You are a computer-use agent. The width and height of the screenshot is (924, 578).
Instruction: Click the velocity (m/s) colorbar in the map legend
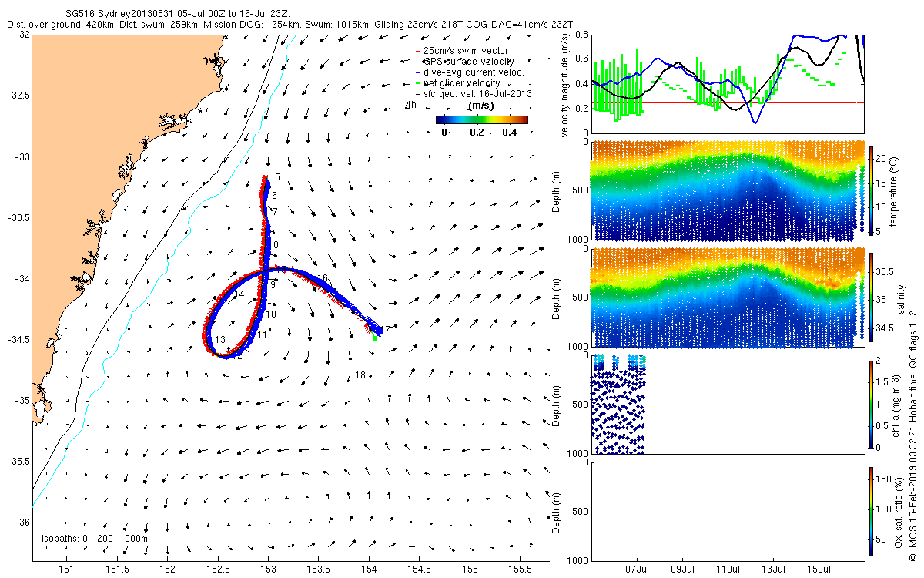(x=482, y=119)
